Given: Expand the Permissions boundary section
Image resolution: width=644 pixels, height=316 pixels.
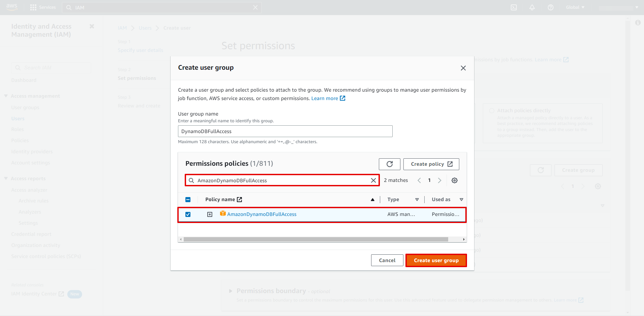Looking at the screenshot, I should pos(231,291).
